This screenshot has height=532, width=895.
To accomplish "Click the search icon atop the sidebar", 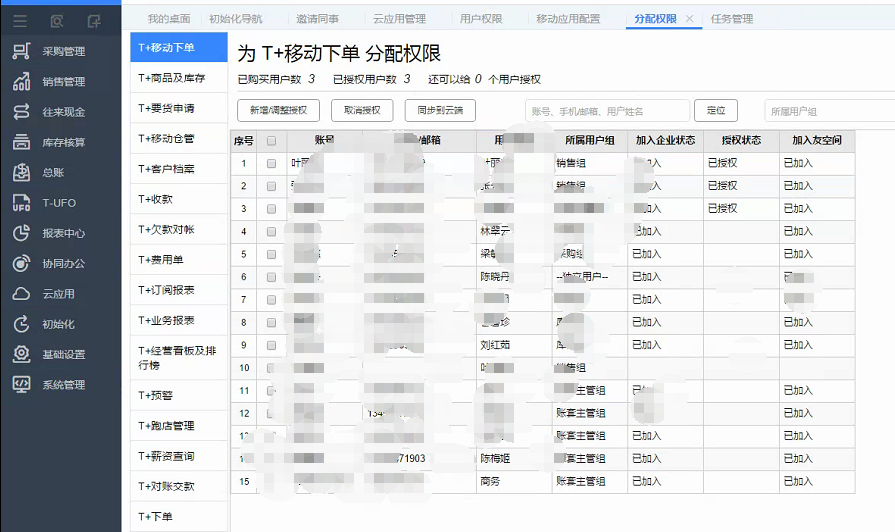I will pos(57,21).
